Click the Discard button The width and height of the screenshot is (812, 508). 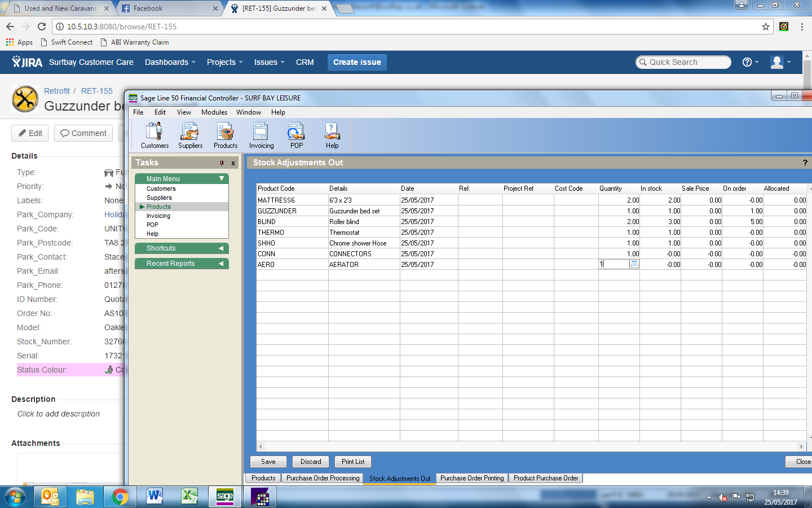click(311, 462)
